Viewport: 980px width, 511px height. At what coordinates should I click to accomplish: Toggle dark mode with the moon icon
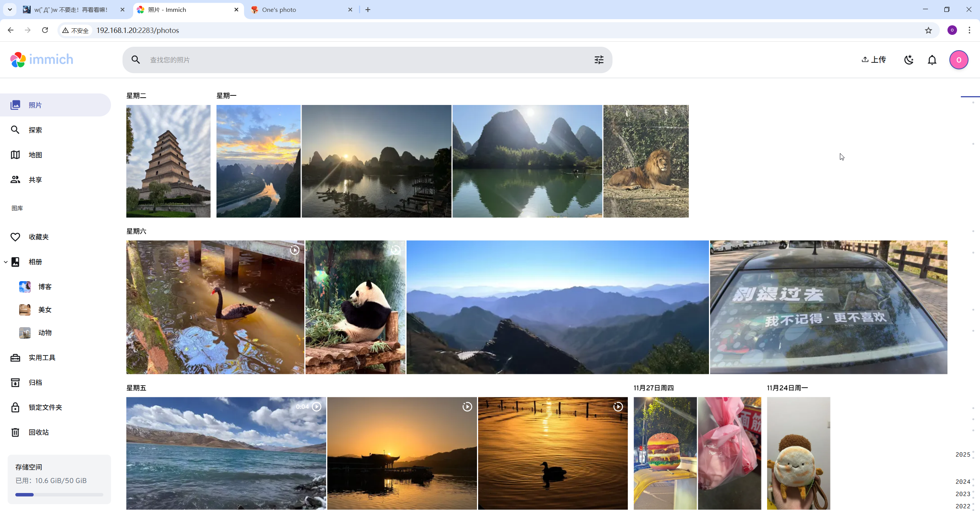(909, 60)
